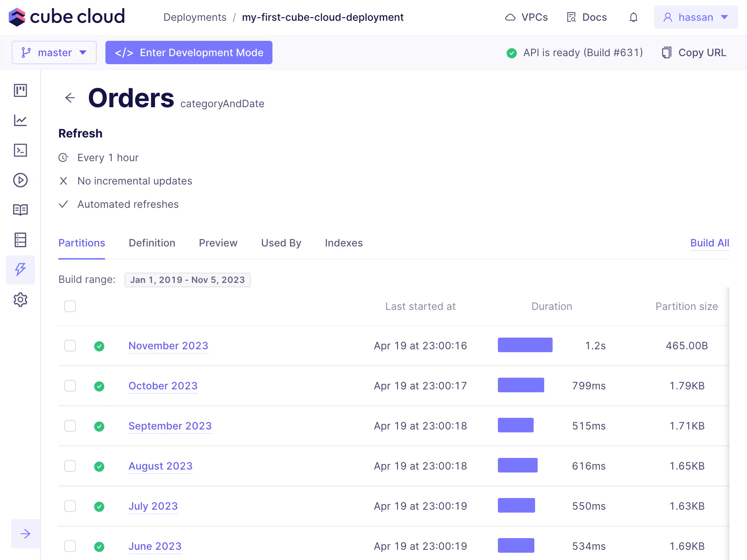Open the Playground play-circle icon

20,180
